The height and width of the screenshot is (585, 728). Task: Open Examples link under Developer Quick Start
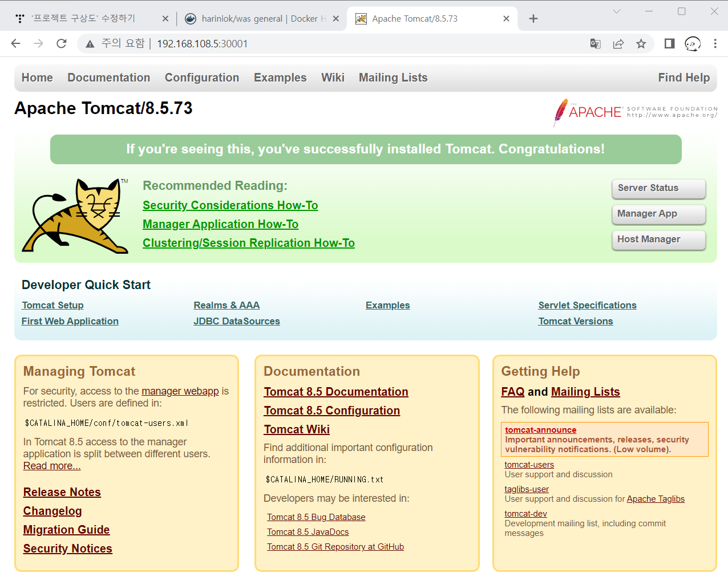coord(388,305)
